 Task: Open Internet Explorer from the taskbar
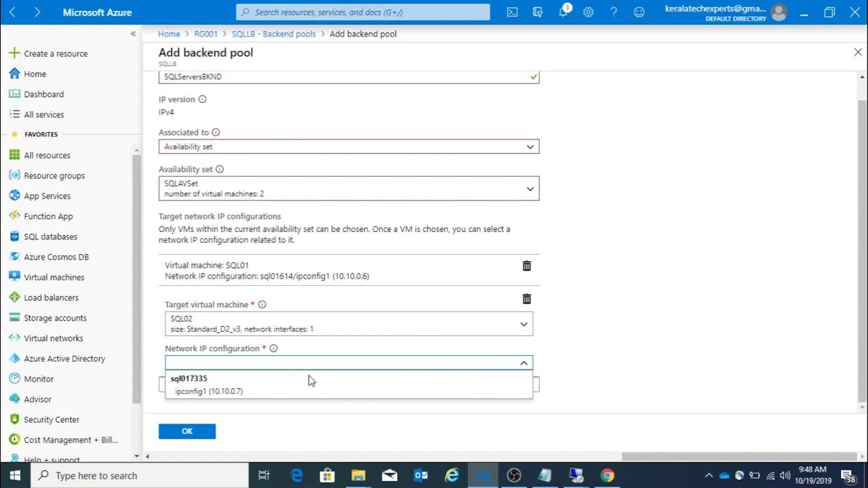coord(452,475)
